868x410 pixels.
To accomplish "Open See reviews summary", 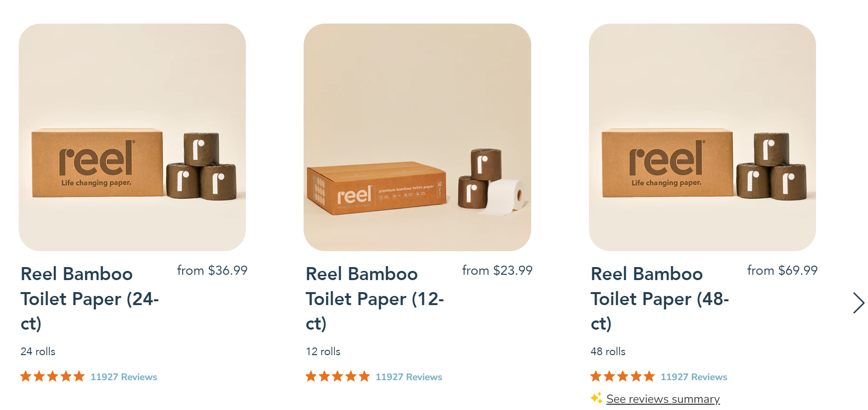I will click(x=663, y=398).
